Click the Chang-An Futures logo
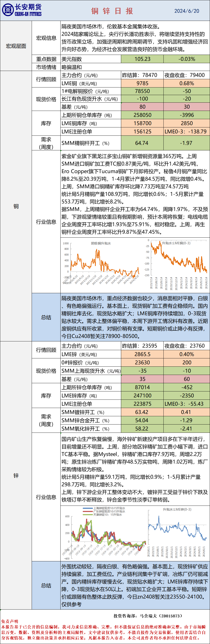Image resolution: width=210 pixels, height=644 pixels. point(22,10)
